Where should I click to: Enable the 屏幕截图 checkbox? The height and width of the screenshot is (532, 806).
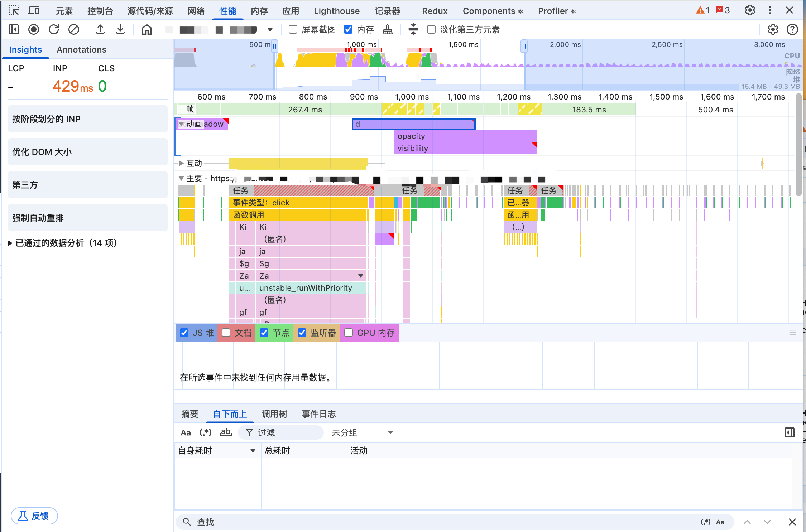[293, 29]
